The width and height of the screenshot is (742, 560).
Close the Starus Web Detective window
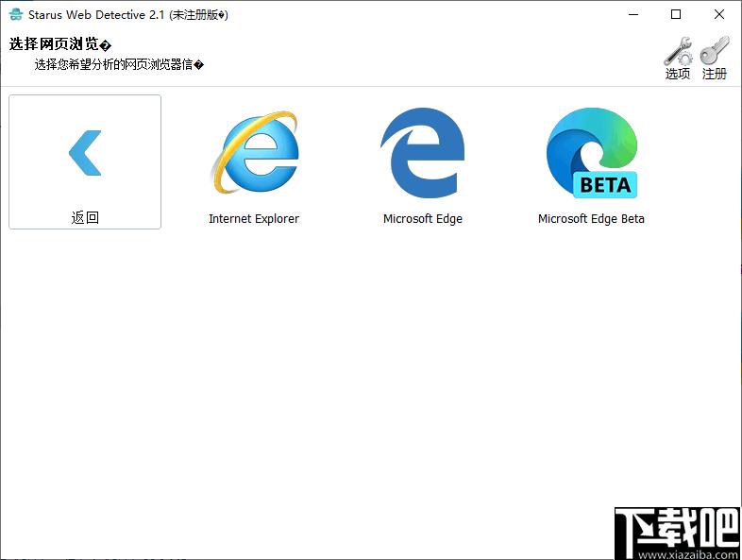tap(718, 15)
